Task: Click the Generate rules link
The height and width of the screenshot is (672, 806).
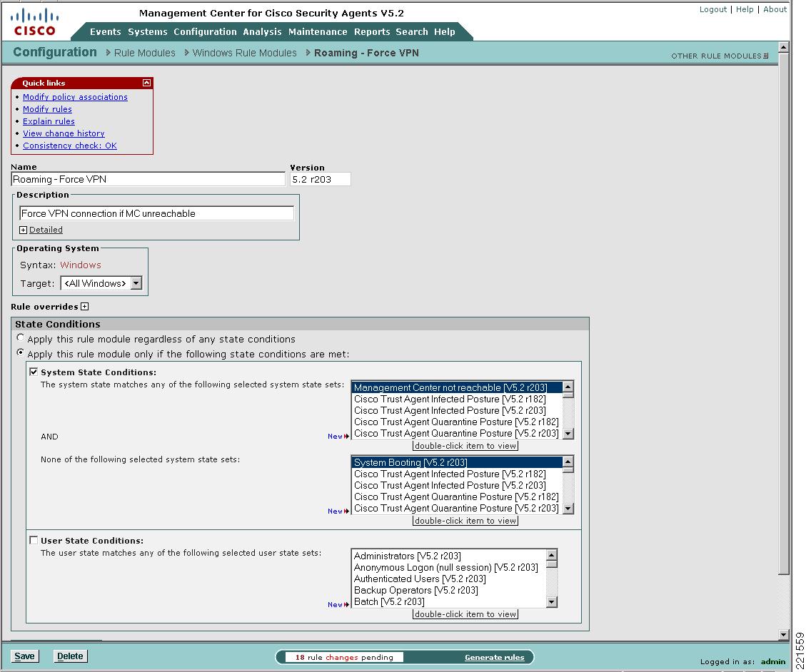Action: point(495,657)
